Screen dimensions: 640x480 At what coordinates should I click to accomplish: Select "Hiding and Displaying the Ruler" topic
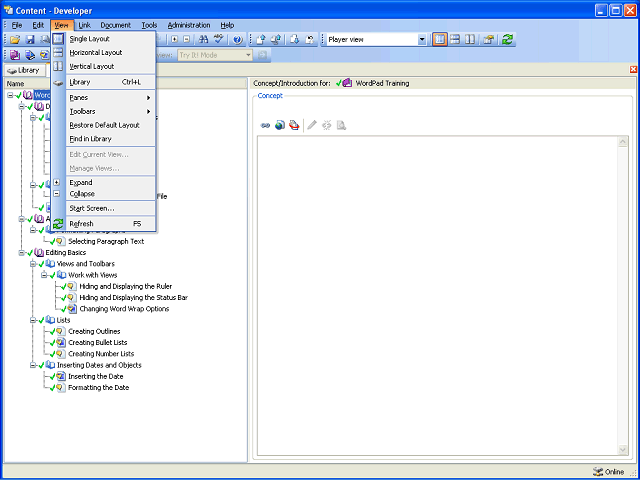pyautogui.click(x=126, y=287)
